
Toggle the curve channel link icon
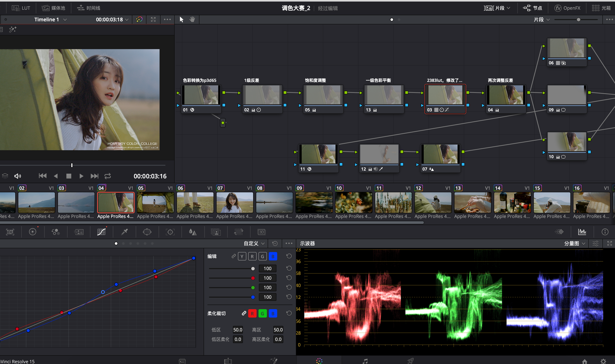[x=233, y=256]
